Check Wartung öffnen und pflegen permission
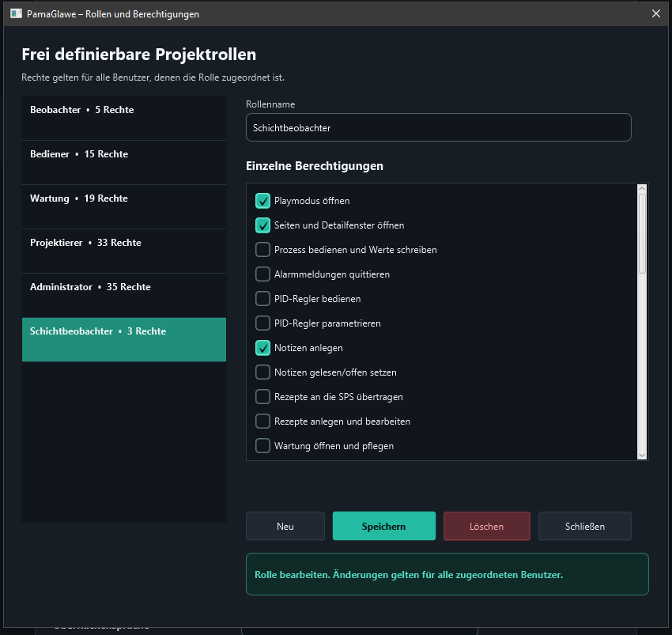This screenshot has width=672, height=635. click(x=262, y=445)
